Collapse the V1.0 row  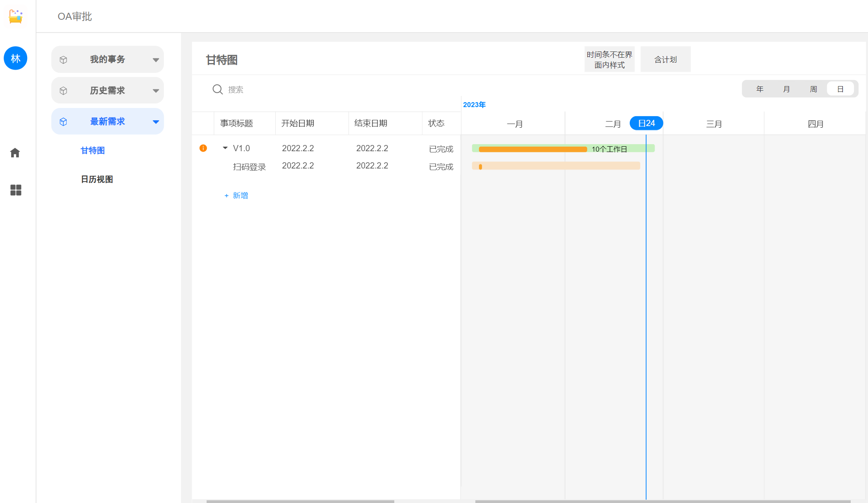(x=225, y=147)
